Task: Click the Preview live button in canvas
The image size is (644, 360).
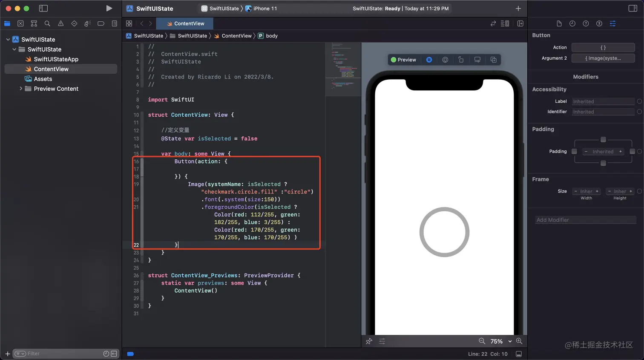Action: (x=403, y=60)
